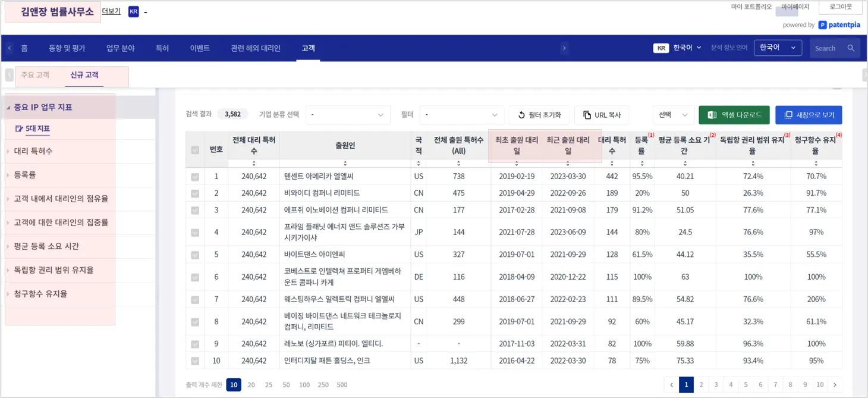Sort by 등록률 column arrows
The height and width of the screenshot is (398, 868).
[x=641, y=164]
